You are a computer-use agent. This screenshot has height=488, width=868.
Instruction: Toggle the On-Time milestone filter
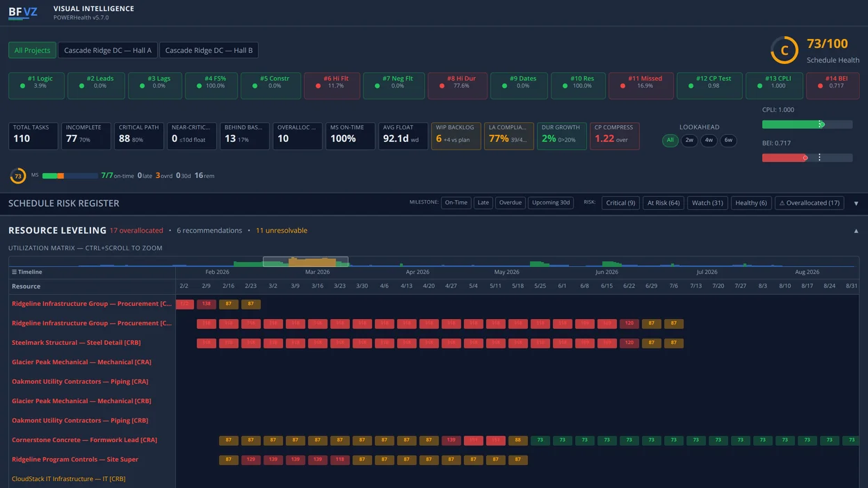pyautogui.click(x=456, y=203)
